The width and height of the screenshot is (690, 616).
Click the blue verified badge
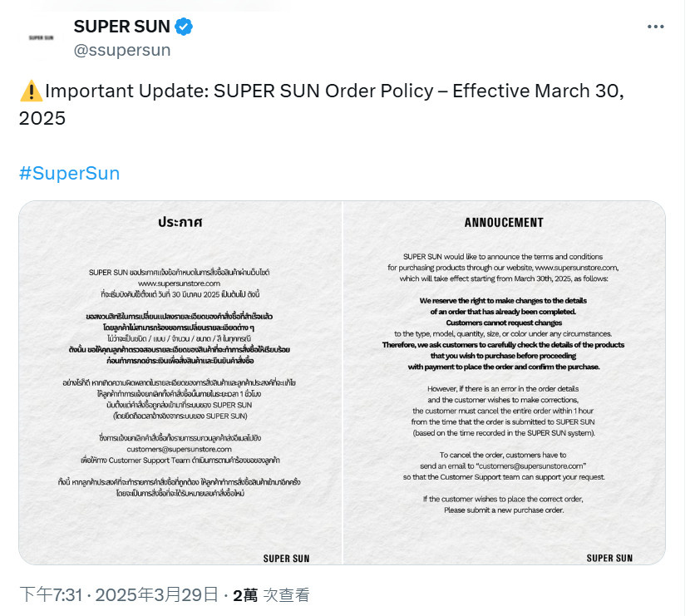[184, 27]
